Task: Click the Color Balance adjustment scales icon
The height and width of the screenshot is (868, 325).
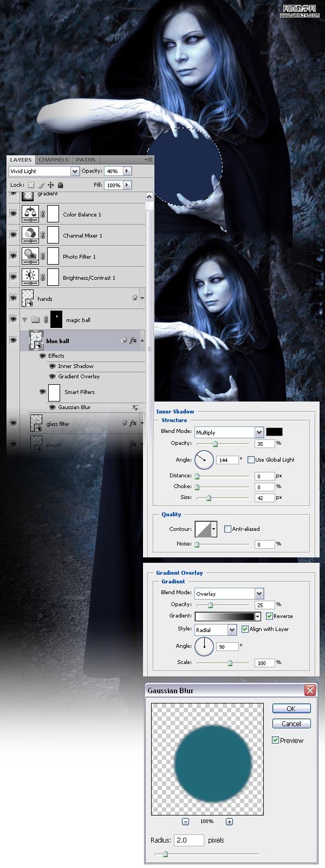Action: pyautogui.click(x=30, y=214)
